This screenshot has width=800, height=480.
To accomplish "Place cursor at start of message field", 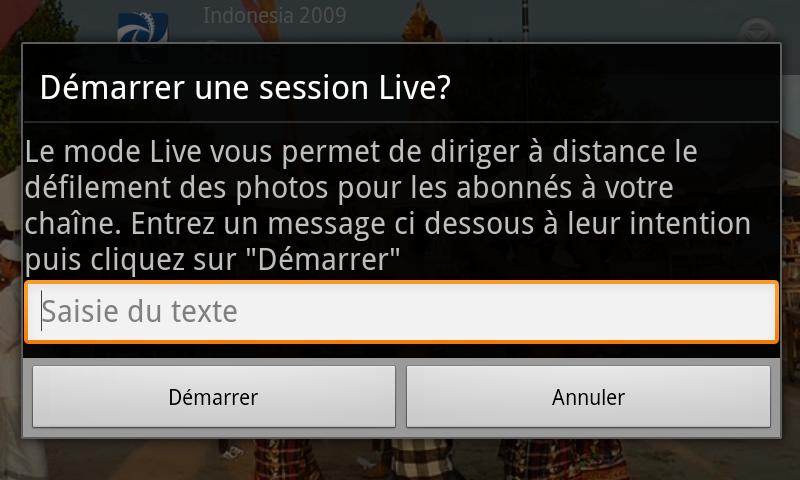I will [42, 312].
